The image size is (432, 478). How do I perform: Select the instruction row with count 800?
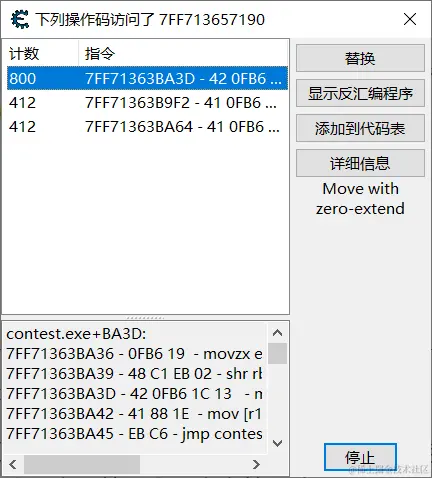coord(147,78)
